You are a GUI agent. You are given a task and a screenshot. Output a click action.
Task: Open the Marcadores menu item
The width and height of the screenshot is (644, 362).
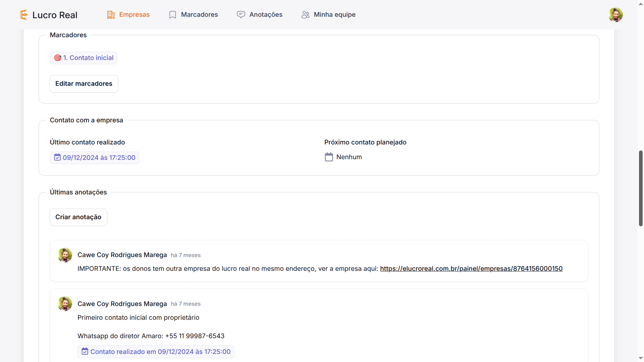click(x=199, y=15)
